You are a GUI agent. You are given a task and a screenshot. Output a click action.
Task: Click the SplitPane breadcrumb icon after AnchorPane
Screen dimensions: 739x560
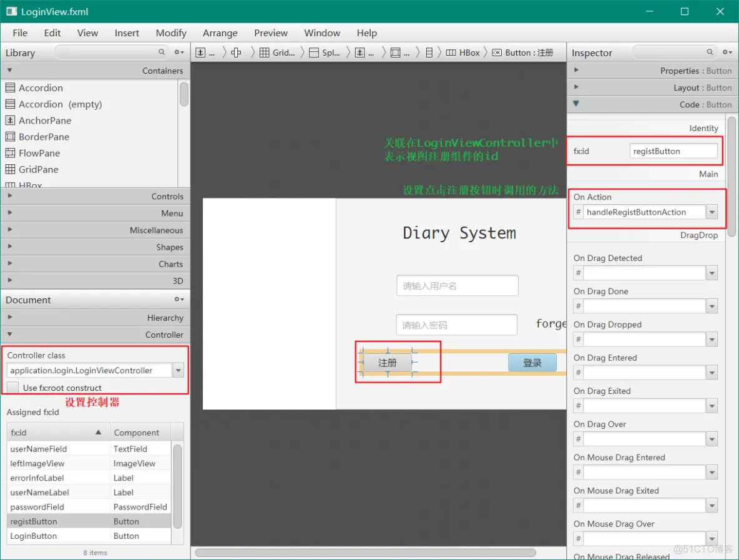(236, 52)
